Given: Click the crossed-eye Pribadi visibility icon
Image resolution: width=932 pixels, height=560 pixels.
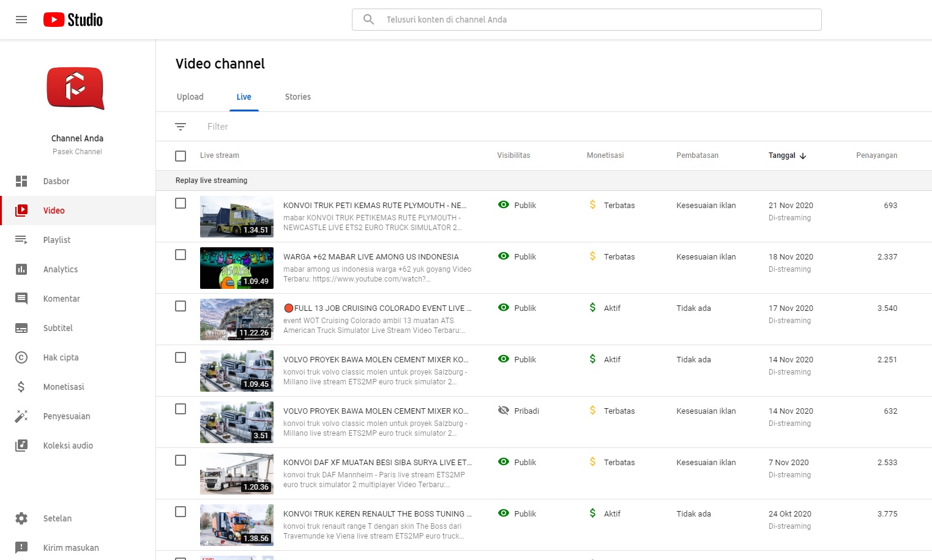Looking at the screenshot, I should click(504, 411).
